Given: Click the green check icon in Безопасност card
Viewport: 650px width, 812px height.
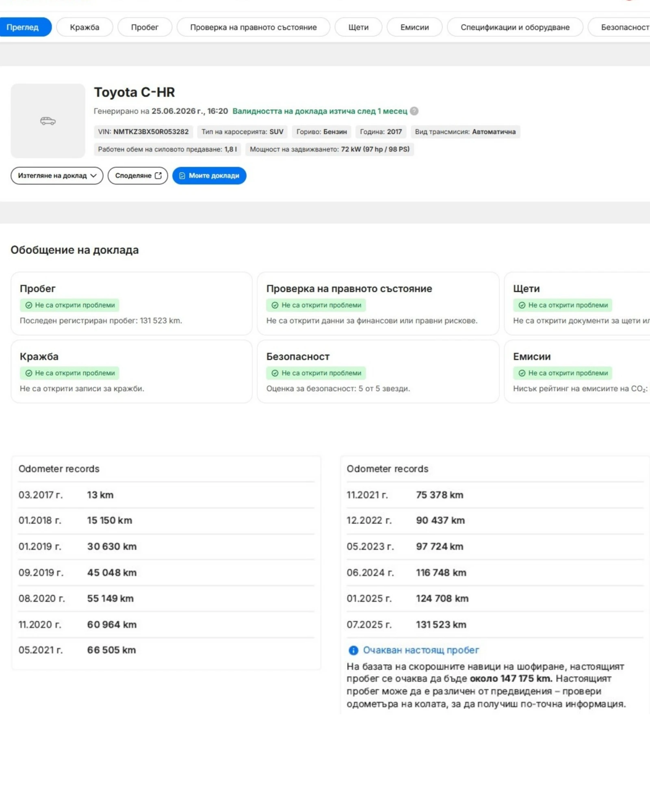Looking at the screenshot, I should point(275,373).
